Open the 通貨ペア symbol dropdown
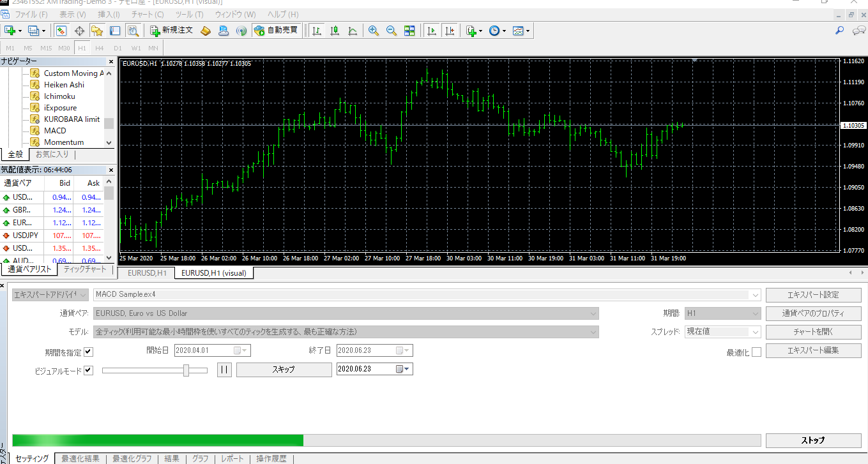 click(594, 313)
